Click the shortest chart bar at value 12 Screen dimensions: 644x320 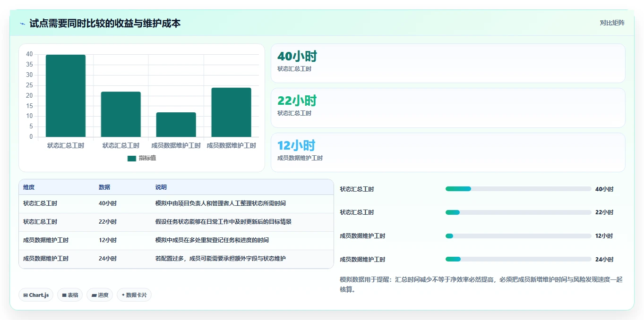(176, 125)
